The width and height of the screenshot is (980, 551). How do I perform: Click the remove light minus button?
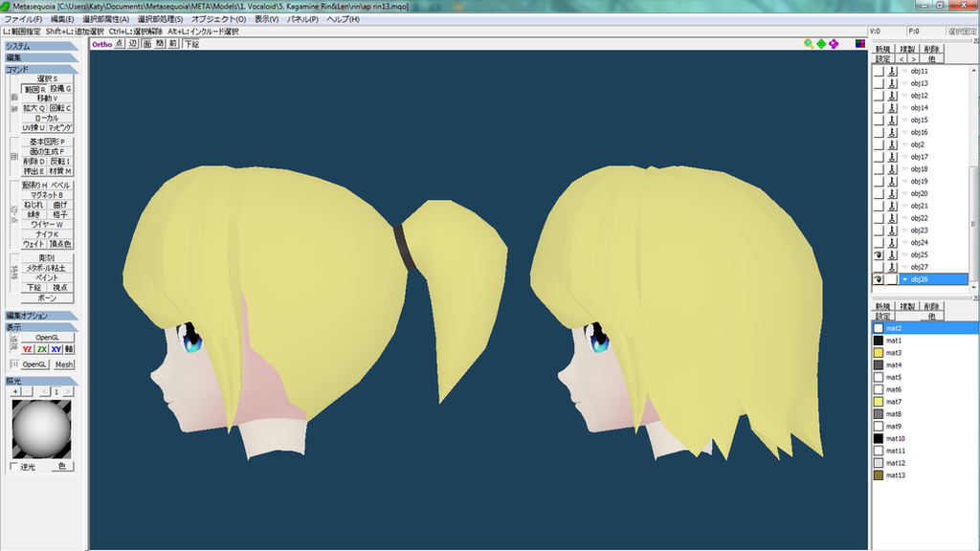(x=27, y=391)
